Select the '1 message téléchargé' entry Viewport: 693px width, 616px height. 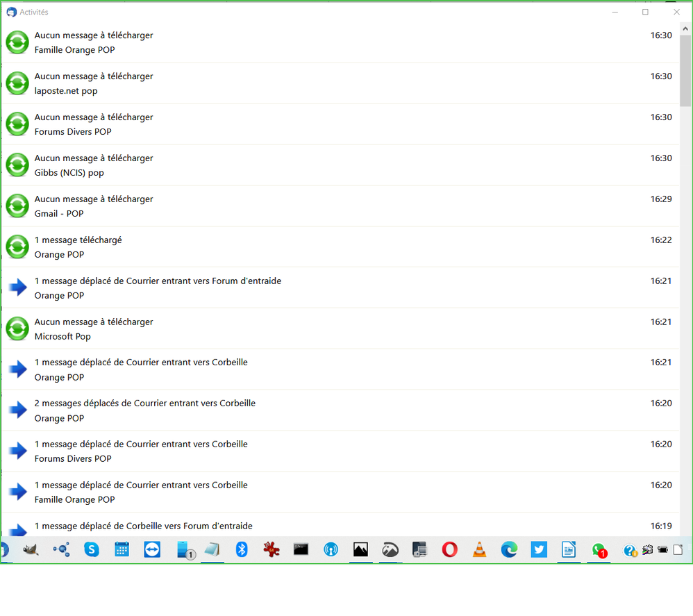coord(340,247)
